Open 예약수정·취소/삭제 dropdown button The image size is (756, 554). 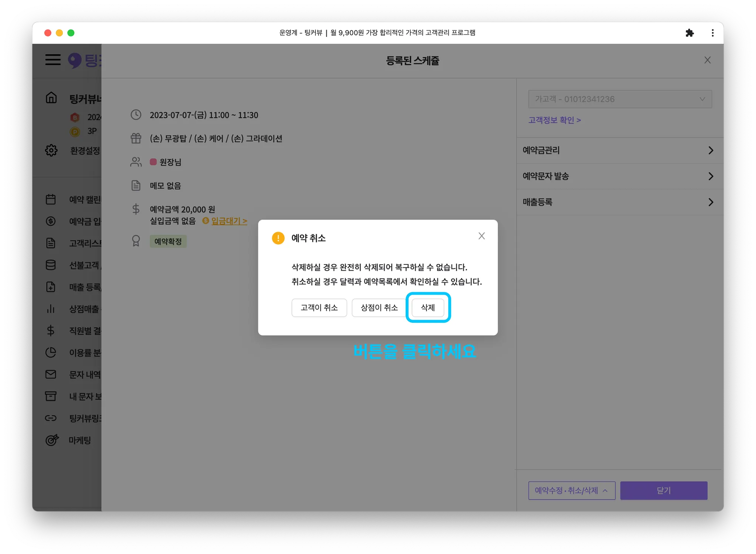pyautogui.click(x=571, y=491)
